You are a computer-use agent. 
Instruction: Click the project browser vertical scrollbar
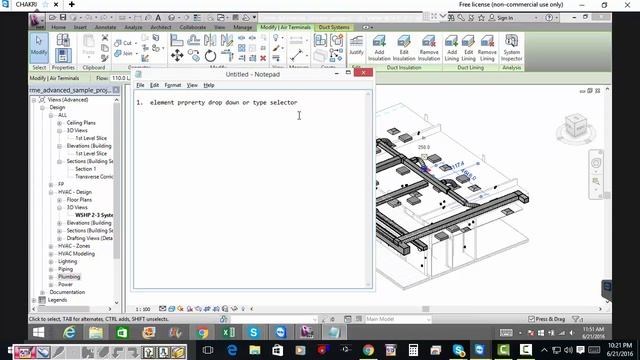click(116, 182)
